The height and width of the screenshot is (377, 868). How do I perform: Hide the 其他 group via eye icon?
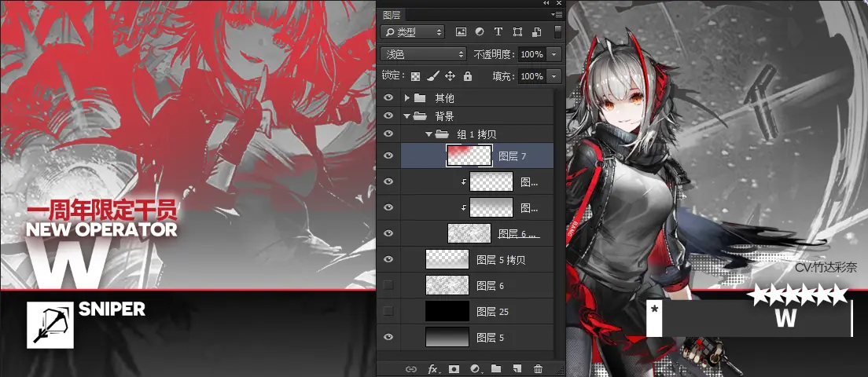(388, 98)
